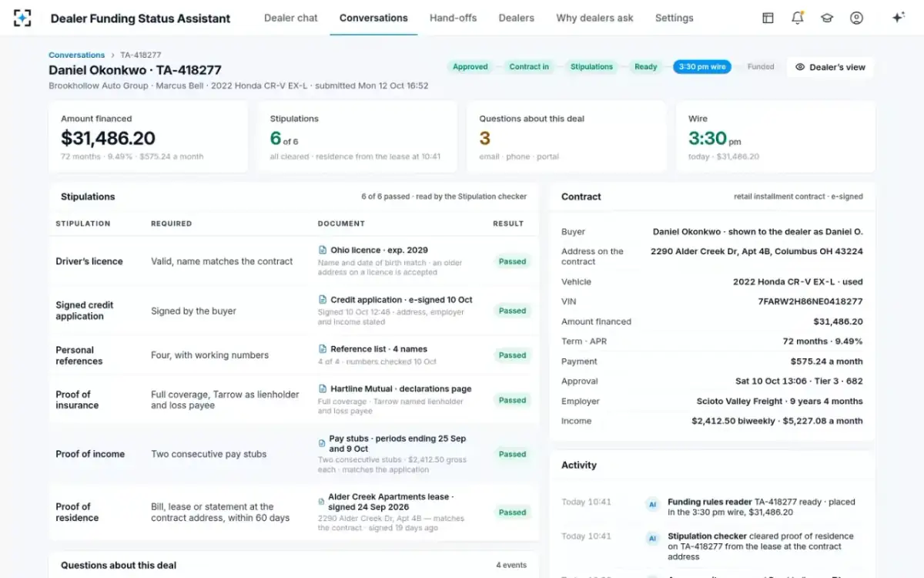The height and width of the screenshot is (578, 924).
Task: Click Passed badge for Proof of insurance
Action: (512, 400)
